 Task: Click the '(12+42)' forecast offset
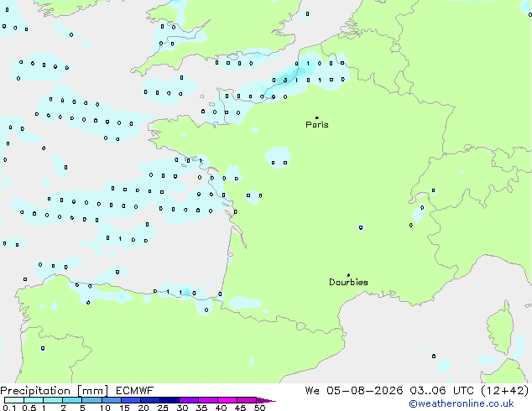pos(505,391)
